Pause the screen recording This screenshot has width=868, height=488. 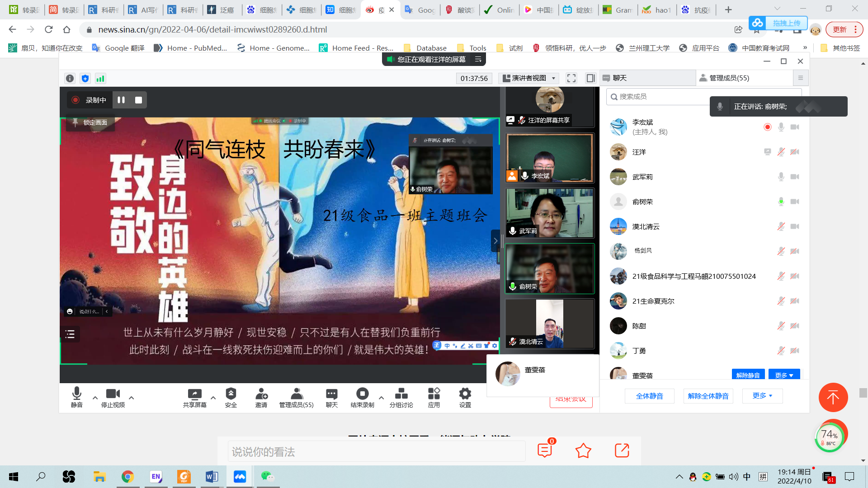click(121, 100)
